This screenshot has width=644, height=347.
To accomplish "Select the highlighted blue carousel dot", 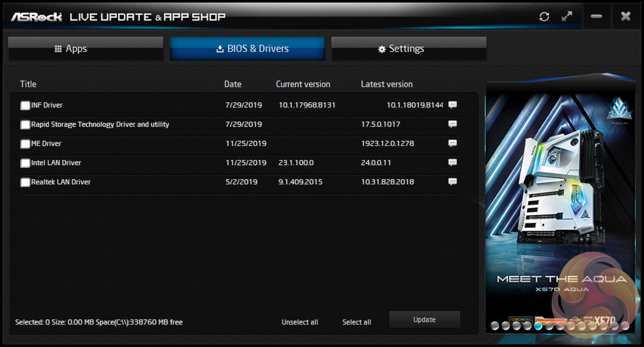I will (x=538, y=325).
